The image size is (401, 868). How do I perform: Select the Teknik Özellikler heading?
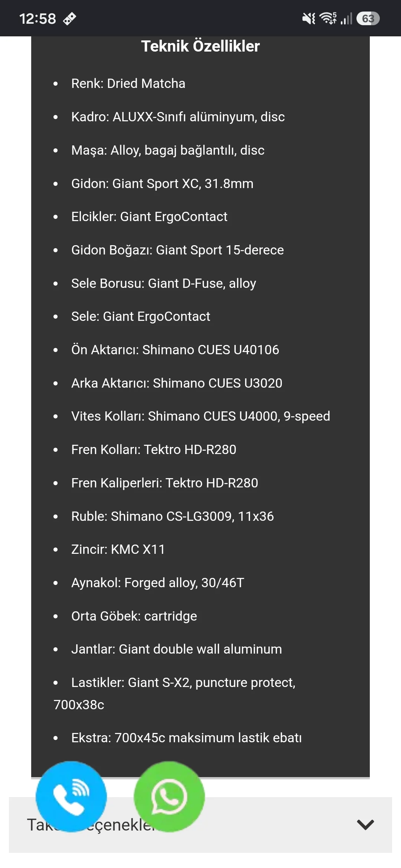(x=200, y=46)
